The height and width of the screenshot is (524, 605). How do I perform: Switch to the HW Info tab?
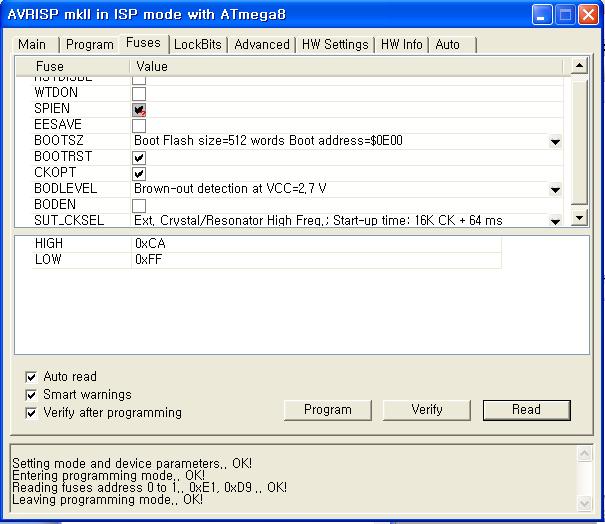pos(401,44)
